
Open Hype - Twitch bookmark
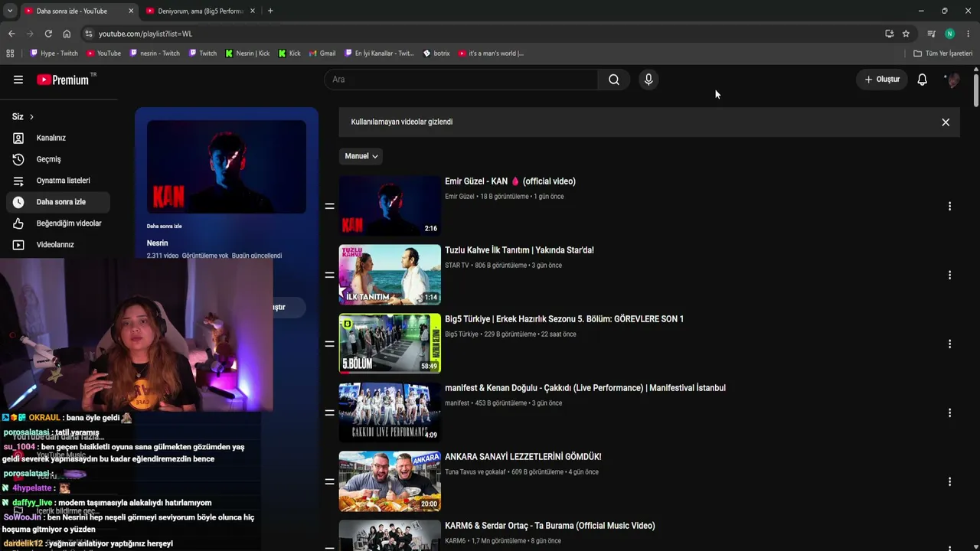54,54
